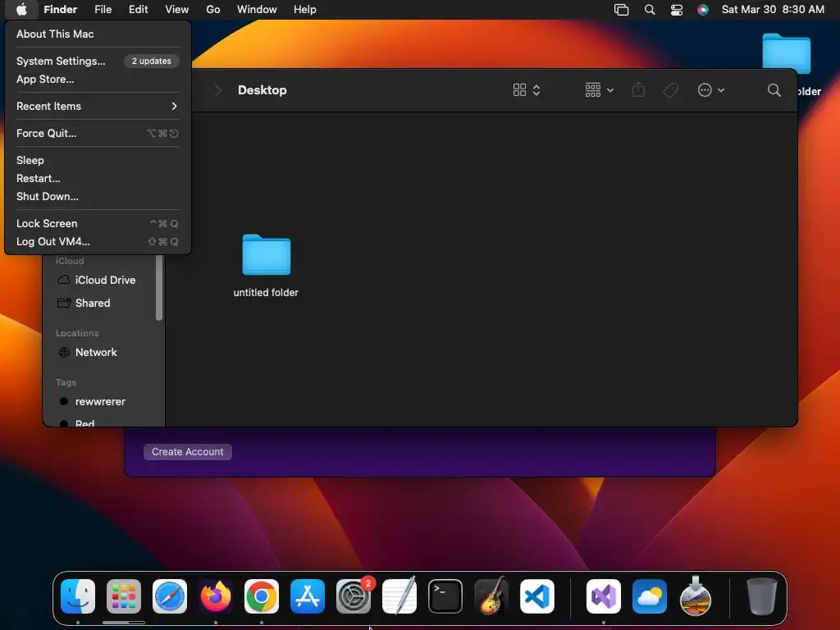
Task: Open TextEdit from the Dock
Action: coord(399,596)
